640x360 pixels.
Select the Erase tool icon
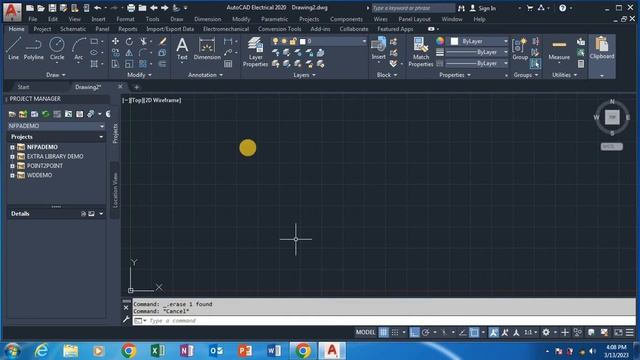point(162,41)
